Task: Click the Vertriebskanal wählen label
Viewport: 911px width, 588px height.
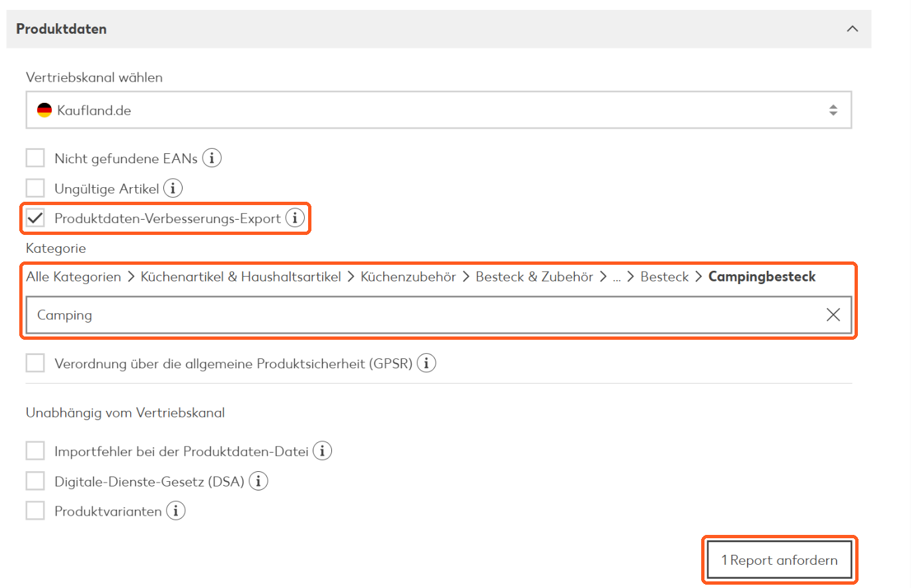Action: [94, 78]
